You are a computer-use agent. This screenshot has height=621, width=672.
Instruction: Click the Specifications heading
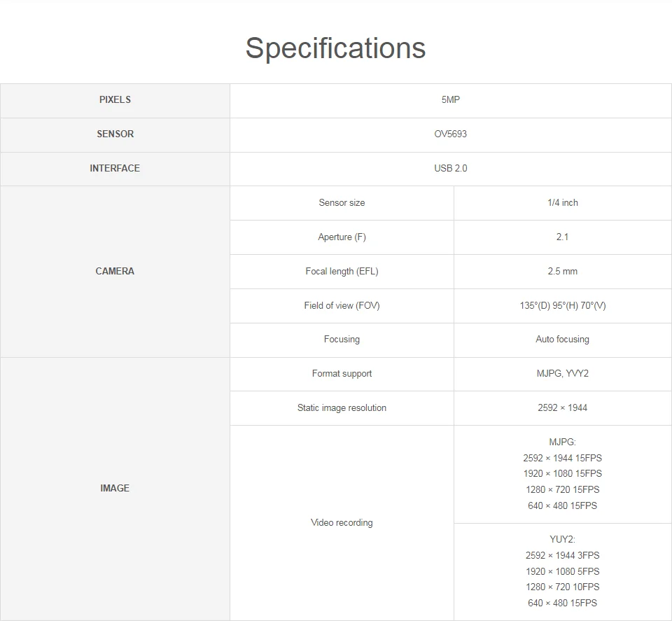335,48
